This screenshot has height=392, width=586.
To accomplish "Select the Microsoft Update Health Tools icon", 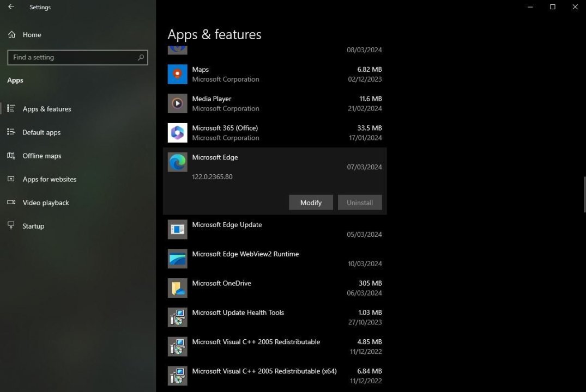I will pos(177,317).
